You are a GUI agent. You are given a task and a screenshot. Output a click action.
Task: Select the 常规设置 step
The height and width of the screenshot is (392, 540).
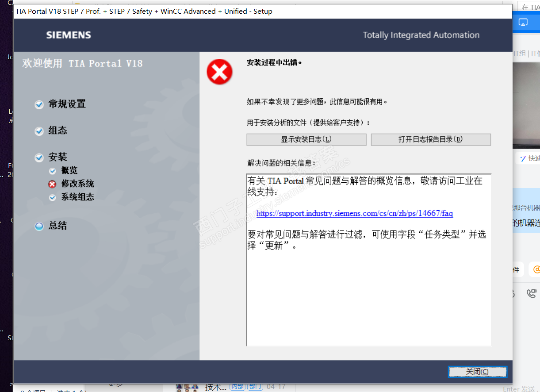(67, 104)
